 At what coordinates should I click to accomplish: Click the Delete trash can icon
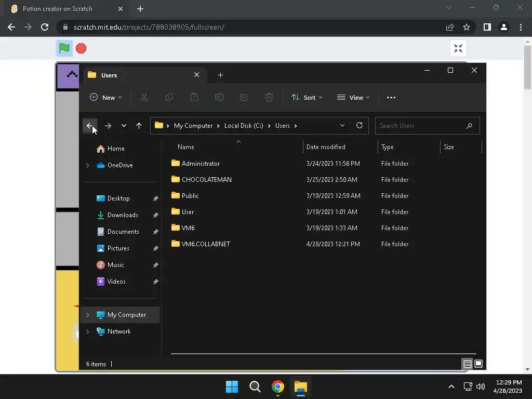click(x=269, y=97)
